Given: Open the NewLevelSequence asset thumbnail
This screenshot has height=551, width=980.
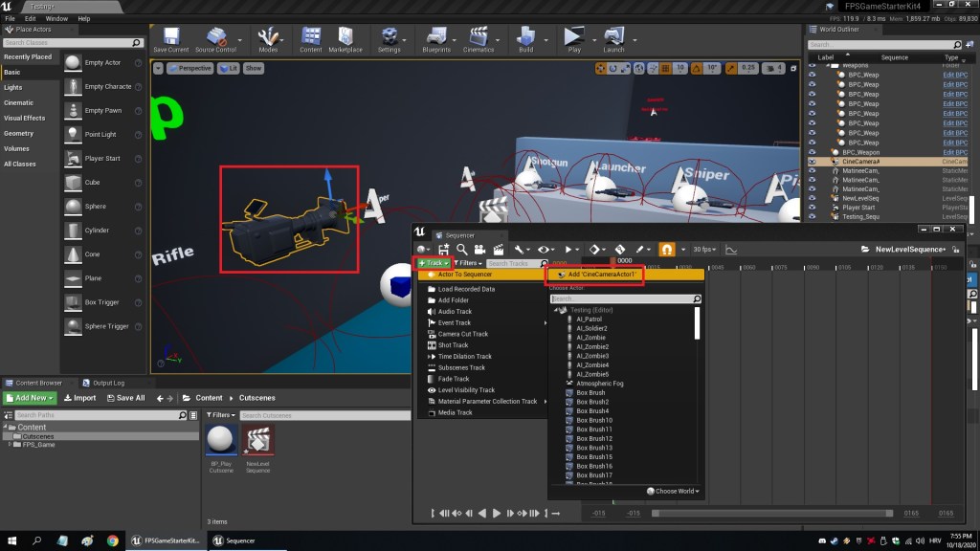Looking at the screenshot, I should pos(257,441).
